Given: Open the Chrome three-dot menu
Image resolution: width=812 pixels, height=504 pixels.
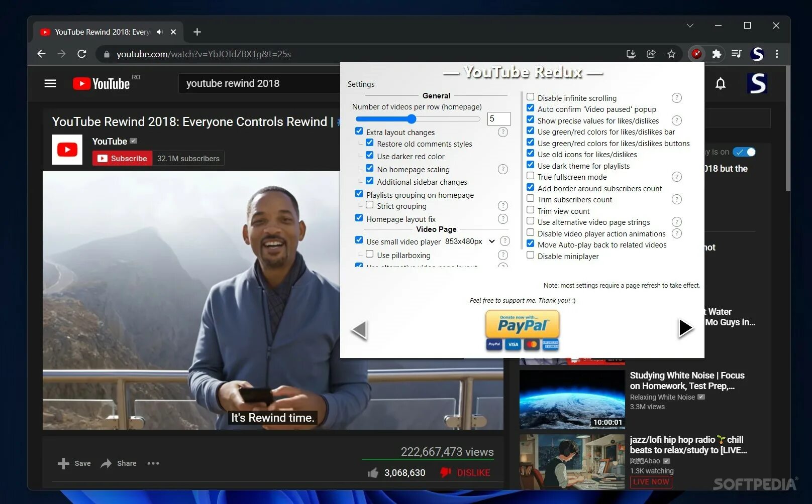Looking at the screenshot, I should click(x=777, y=54).
